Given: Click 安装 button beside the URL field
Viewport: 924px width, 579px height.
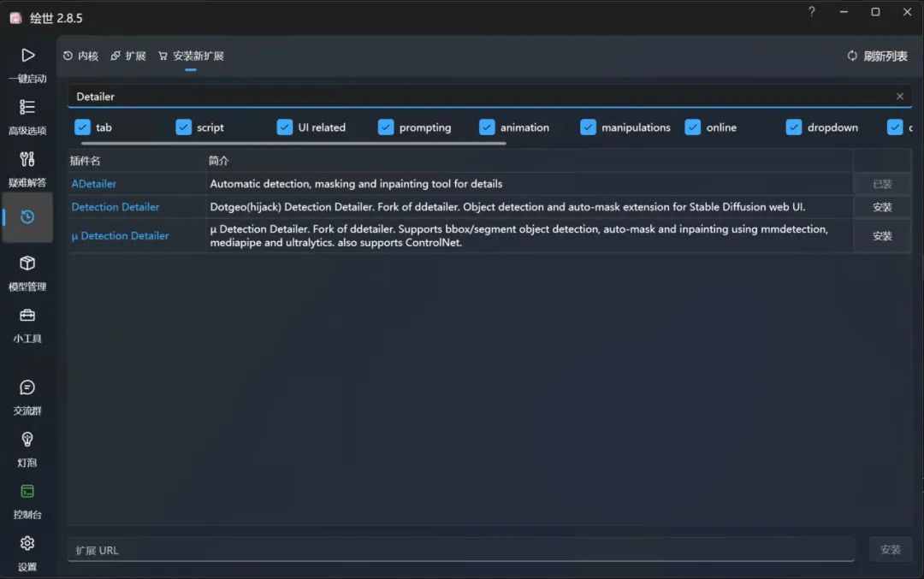Looking at the screenshot, I should click(891, 550).
